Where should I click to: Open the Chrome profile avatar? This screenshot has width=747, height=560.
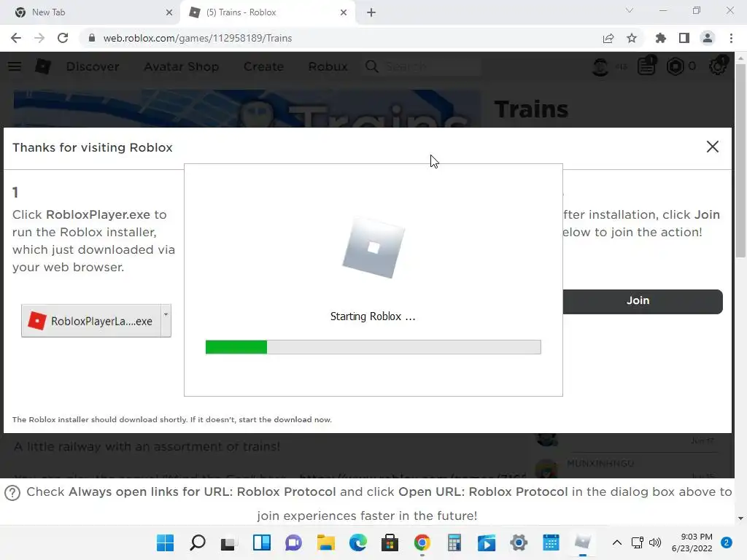pos(708,38)
